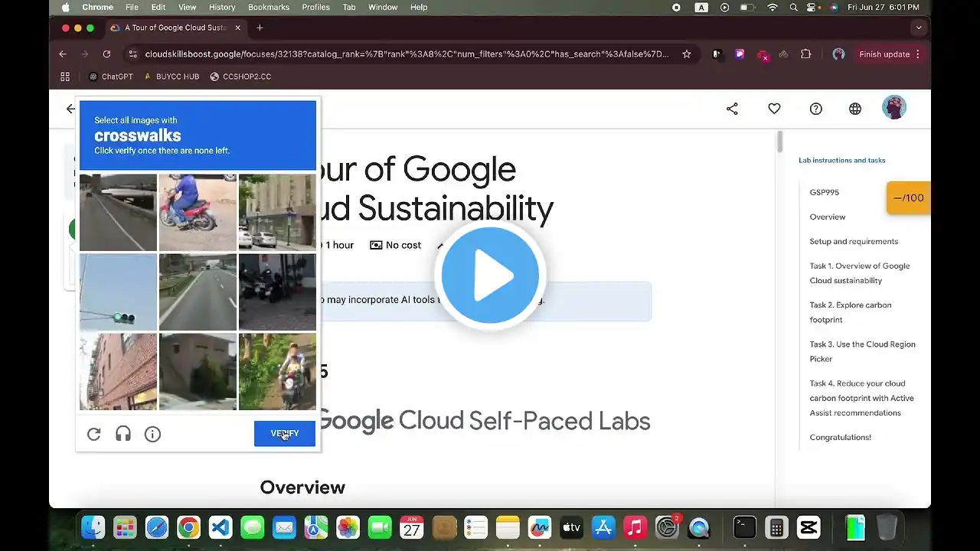
Task: Go back using the lab page arrow
Action: [x=70, y=109]
